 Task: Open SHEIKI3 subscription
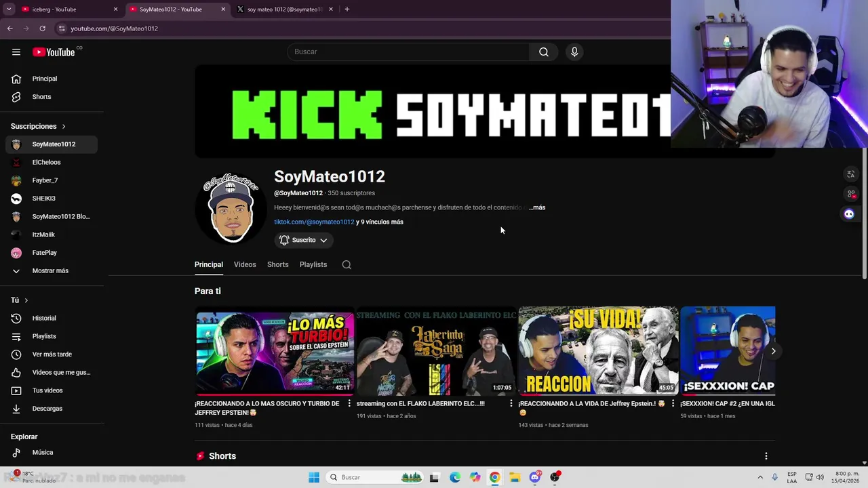[52, 199]
